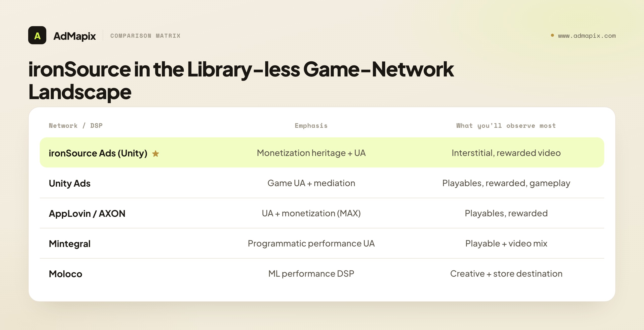Click the ML performance DSP cell
The height and width of the screenshot is (330, 644).
pyautogui.click(x=311, y=274)
